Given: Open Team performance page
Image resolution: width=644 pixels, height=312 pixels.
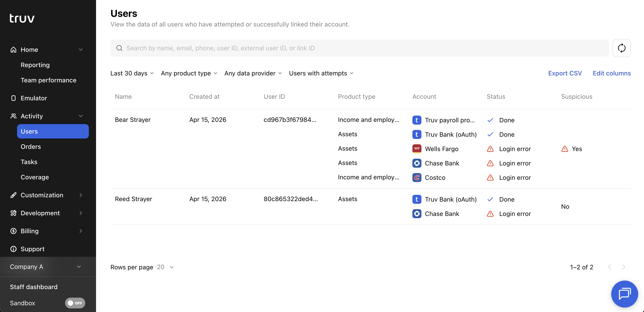Looking at the screenshot, I should click(x=48, y=80).
